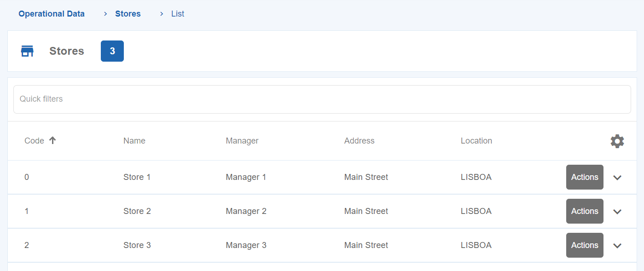Sort by the Location column header

tap(476, 141)
